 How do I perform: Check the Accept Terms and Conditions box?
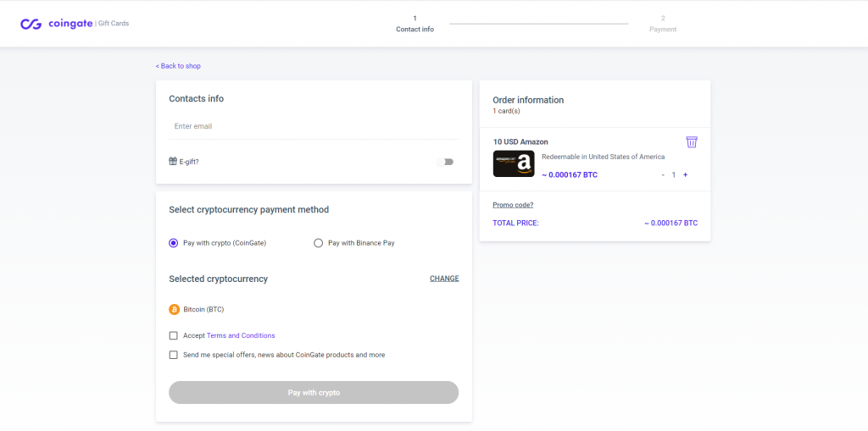(173, 335)
